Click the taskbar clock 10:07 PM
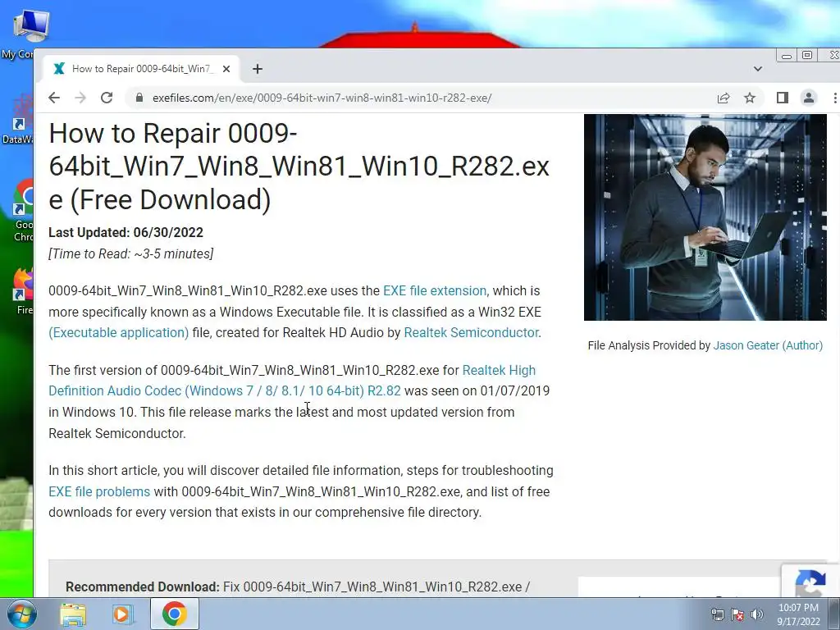 [x=798, y=614]
